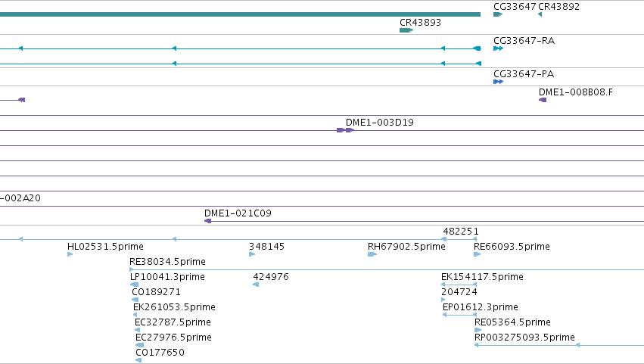Select the CG33647-PA protein label
This screenshot has width=644, height=364.
tap(524, 74)
